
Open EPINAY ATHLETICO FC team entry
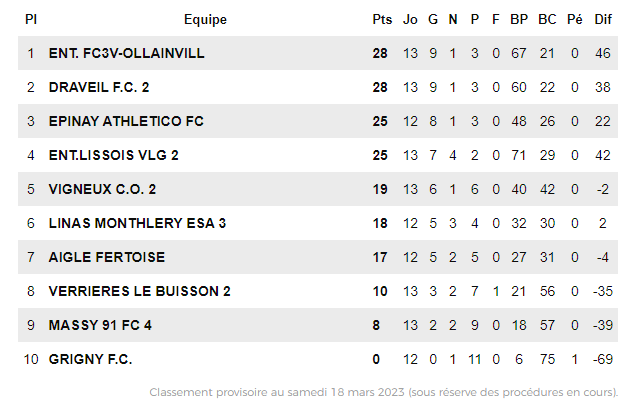pyautogui.click(x=126, y=122)
